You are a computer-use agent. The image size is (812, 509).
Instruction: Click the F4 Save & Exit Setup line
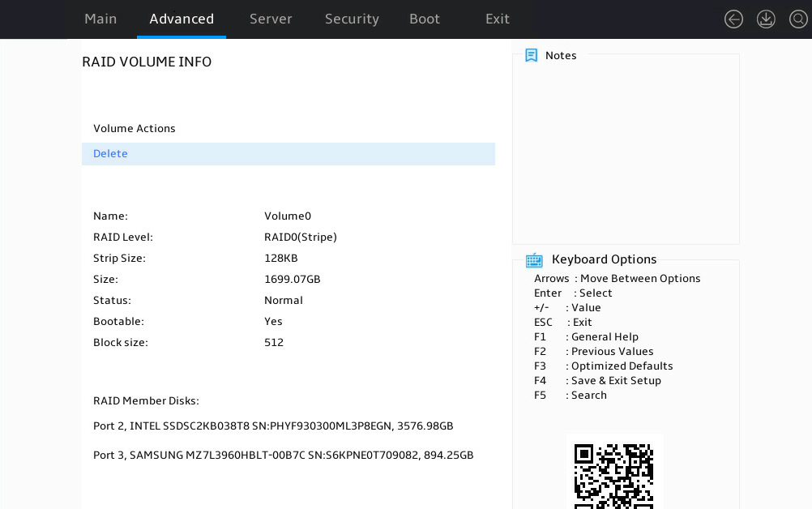pos(597,381)
